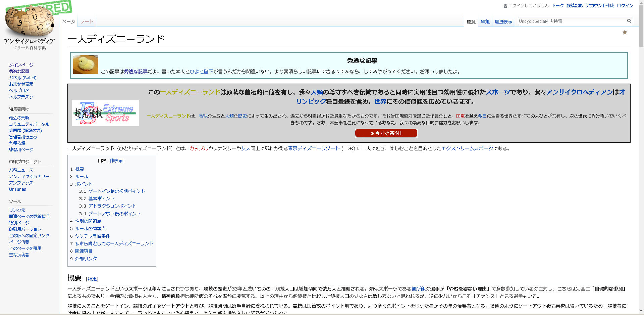Open 特別ページ link
This screenshot has height=315, width=644.
coord(19,223)
